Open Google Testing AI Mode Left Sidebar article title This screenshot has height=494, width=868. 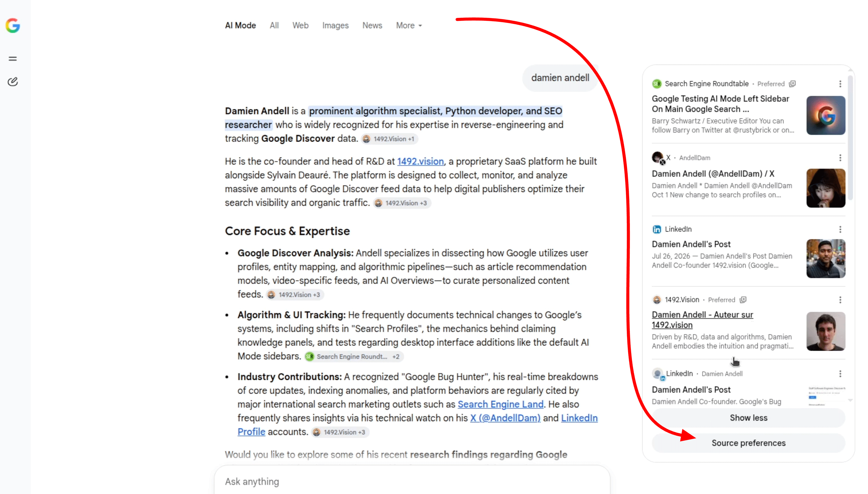click(x=720, y=104)
